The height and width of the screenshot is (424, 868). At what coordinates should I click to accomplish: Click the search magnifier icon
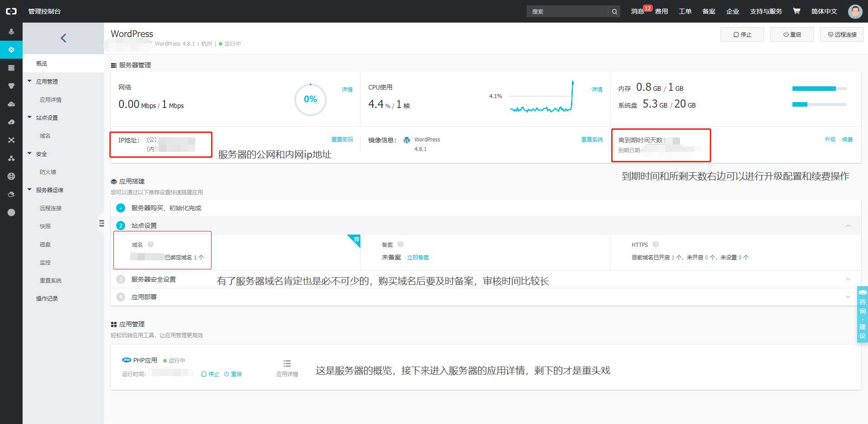[x=614, y=12]
